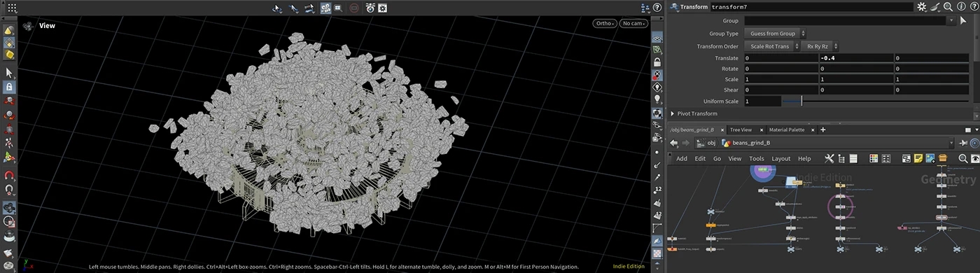980x273 pixels.
Task: Open network path history dropdown arrow
Action: (x=951, y=143)
